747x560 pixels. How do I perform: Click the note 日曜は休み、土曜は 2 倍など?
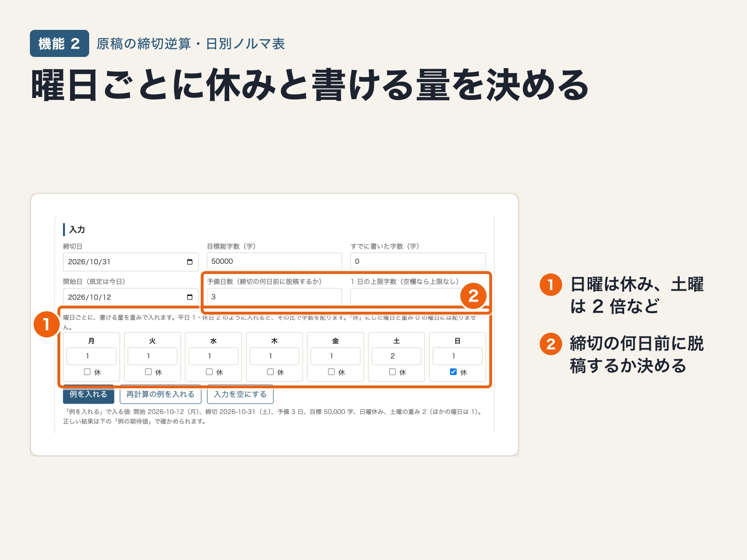click(637, 295)
